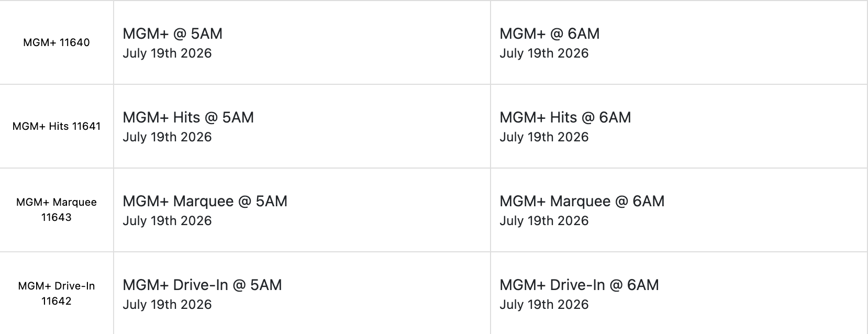Click the date under MGM+ Hits @ 6AM
The image size is (868, 334).
544,137
